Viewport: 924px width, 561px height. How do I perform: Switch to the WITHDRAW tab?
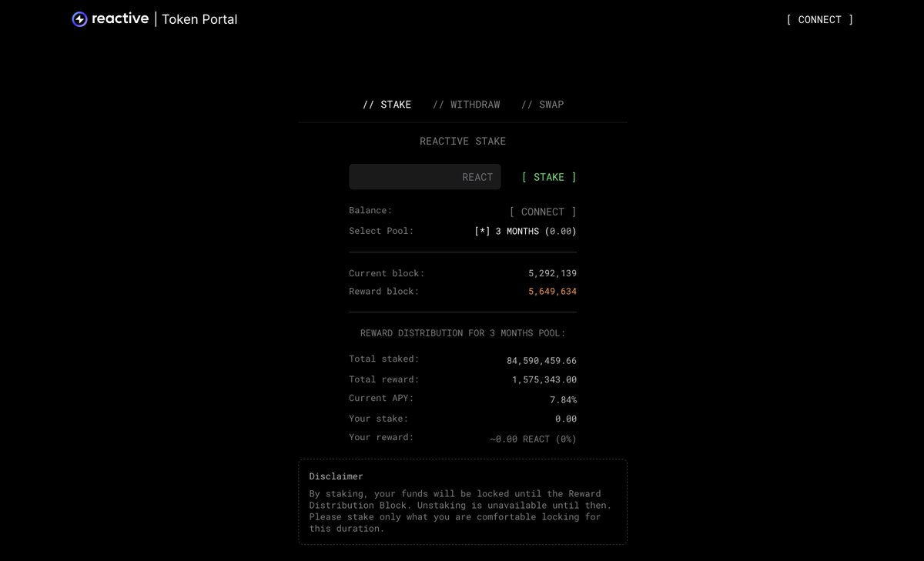coord(466,104)
